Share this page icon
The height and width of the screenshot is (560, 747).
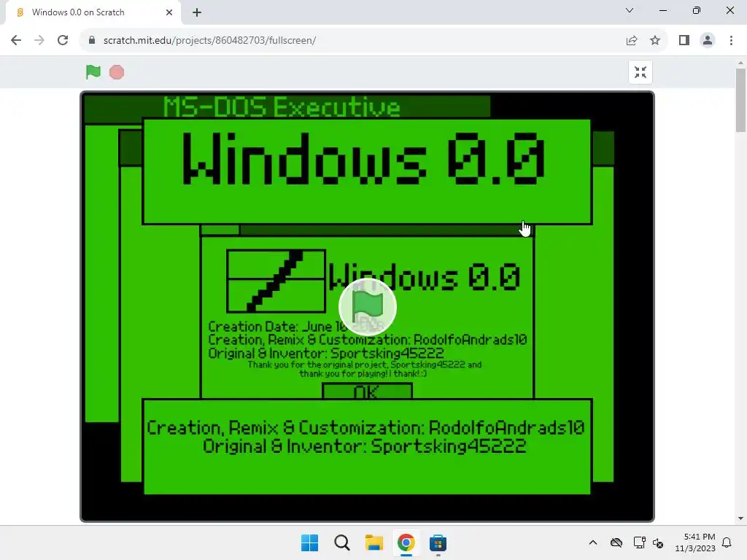pos(632,41)
